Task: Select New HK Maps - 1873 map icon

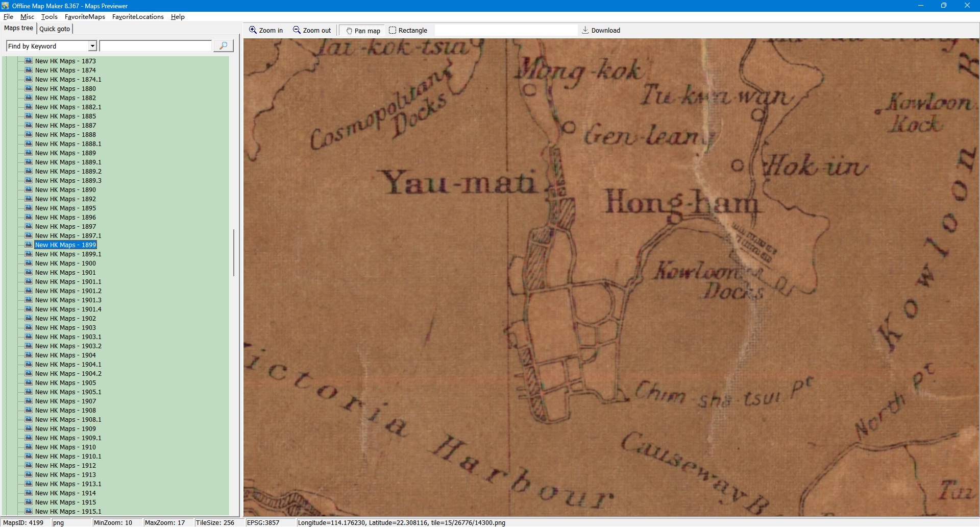Action: pos(29,61)
